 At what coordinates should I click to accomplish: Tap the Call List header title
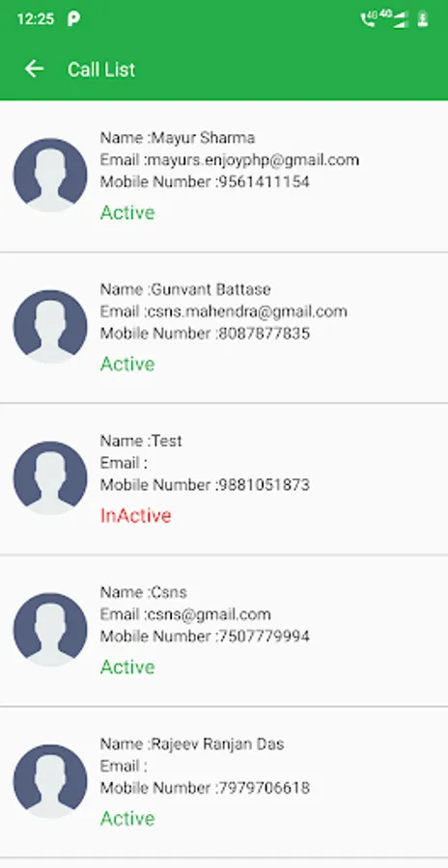pyautogui.click(x=101, y=69)
